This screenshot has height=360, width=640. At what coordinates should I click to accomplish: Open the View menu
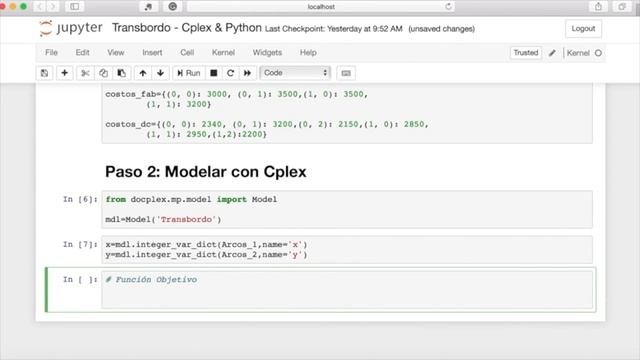coord(116,53)
